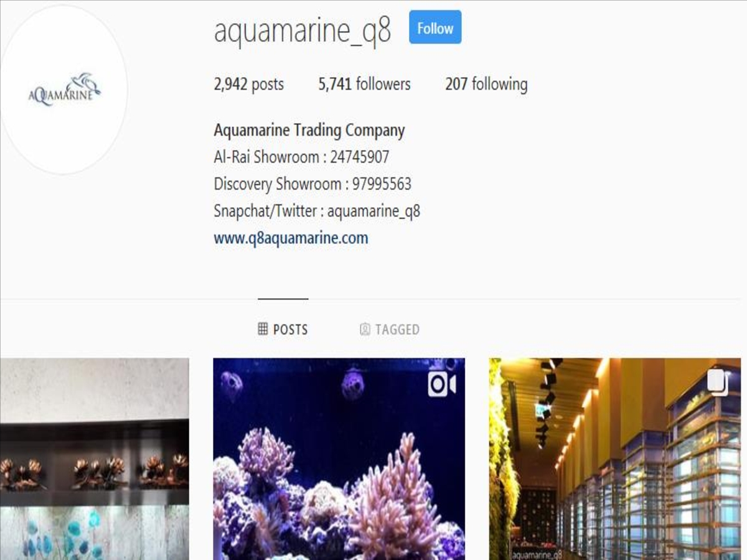The height and width of the screenshot is (560, 747).
Task: View the 207 following list
Action: tap(486, 84)
